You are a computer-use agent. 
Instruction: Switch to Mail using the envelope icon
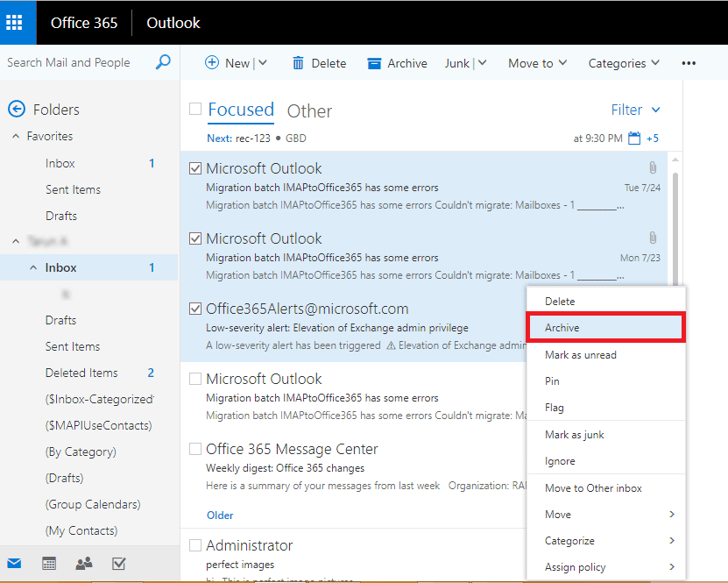pyautogui.click(x=14, y=564)
